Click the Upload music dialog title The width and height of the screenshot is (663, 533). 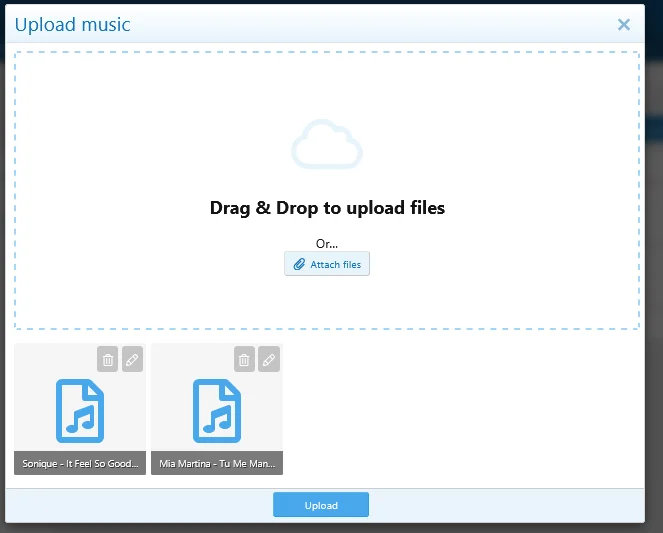72,25
